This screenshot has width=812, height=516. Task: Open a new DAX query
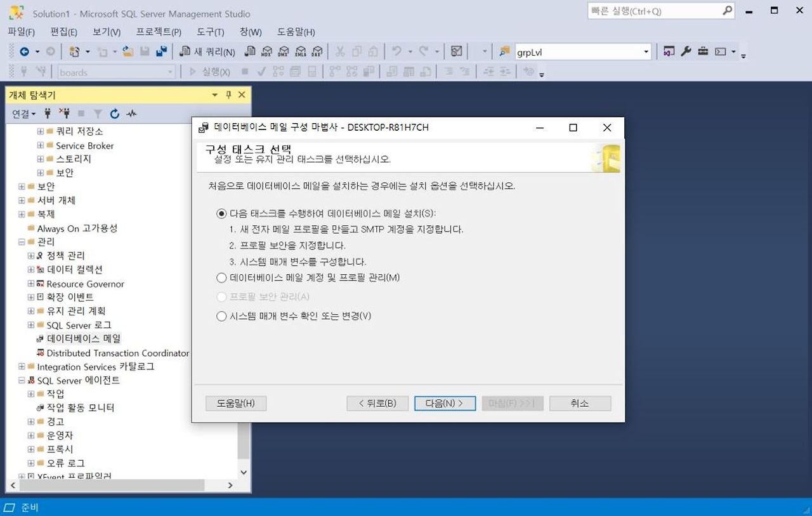(317, 52)
